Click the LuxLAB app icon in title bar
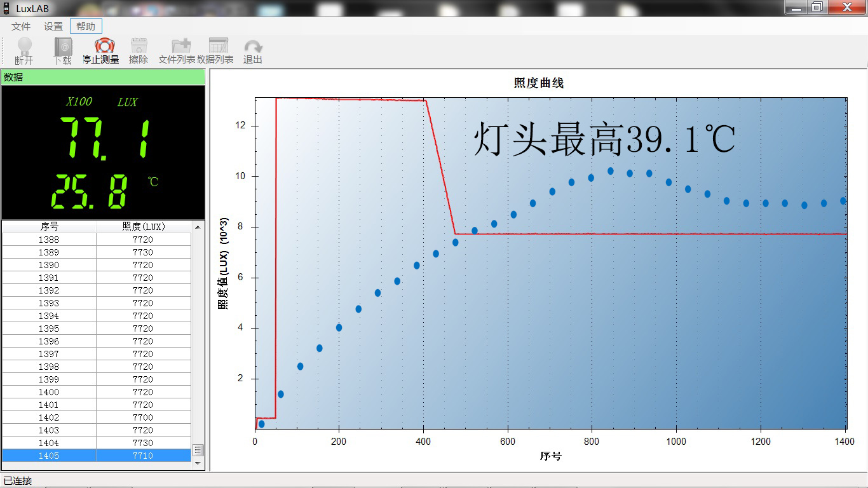Screen dimensions: 868x488 pyautogui.click(x=7, y=8)
